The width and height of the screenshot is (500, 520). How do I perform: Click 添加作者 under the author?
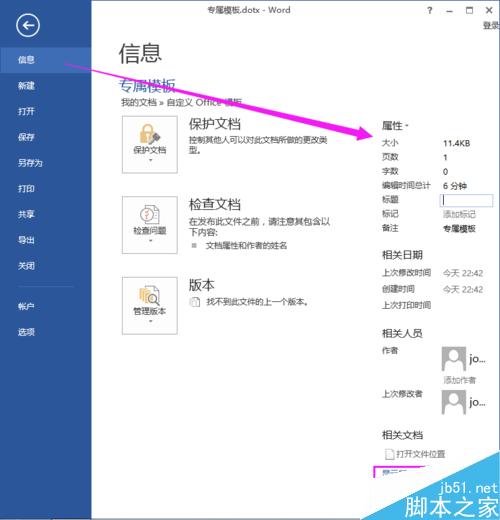tap(459, 380)
